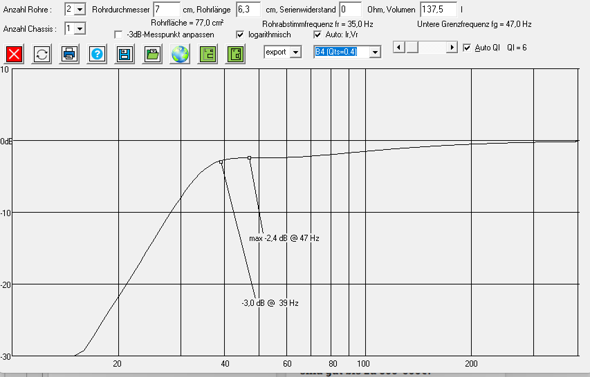Click the red X close icon
The image size is (590, 377).
point(14,54)
